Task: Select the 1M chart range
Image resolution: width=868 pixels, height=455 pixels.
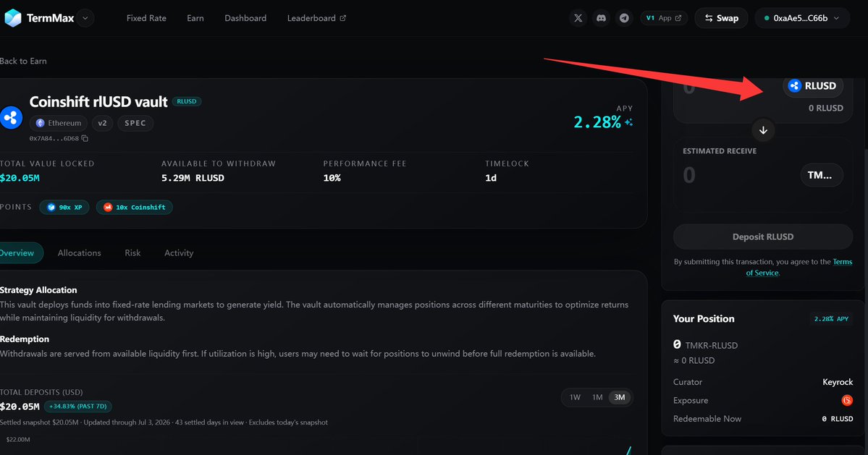Action: (597, 397)
